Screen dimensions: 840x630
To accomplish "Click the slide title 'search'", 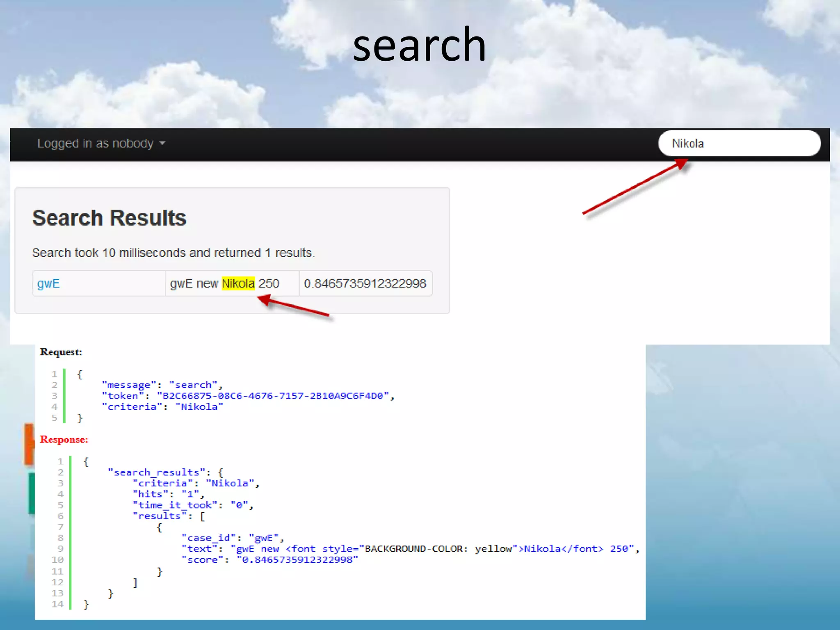I will click(419, 44).
